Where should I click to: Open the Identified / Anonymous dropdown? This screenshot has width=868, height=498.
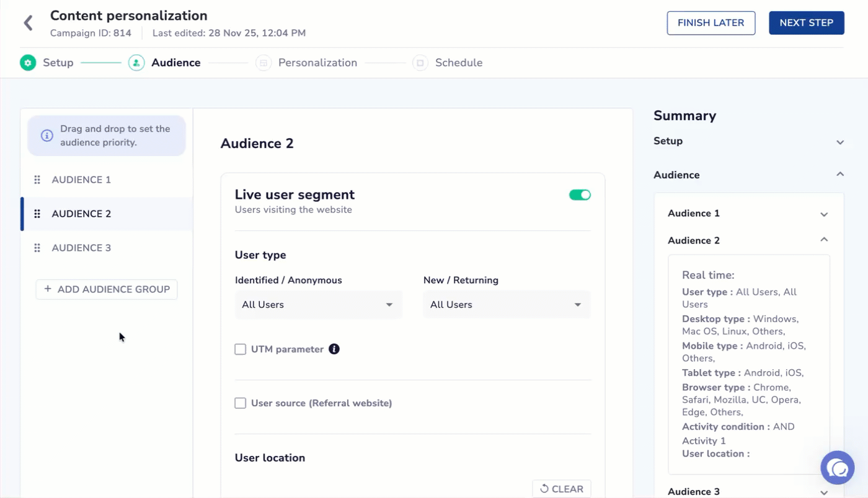tap(318, 304)
